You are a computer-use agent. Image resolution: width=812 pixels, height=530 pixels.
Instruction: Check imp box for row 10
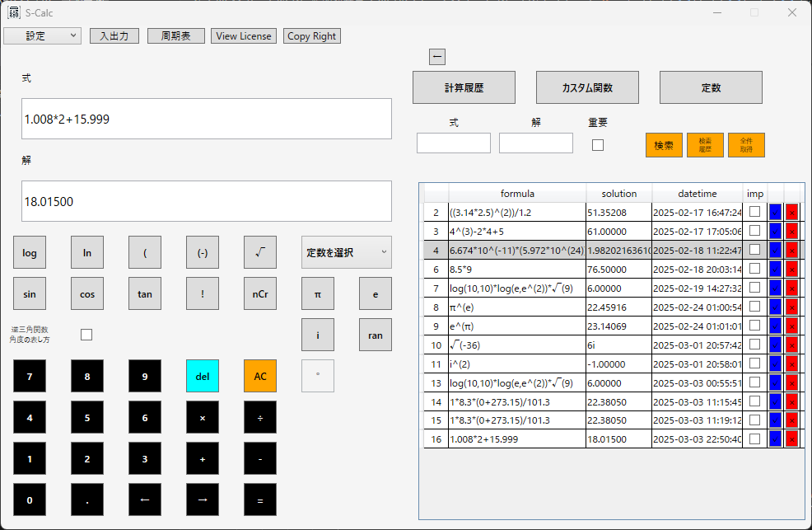(x=755, y=344)
